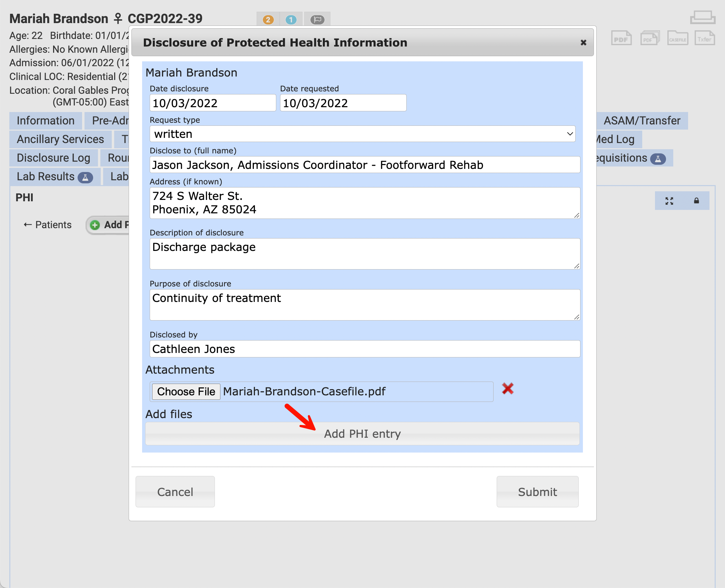
Task: Click the Disclosed by text field
Action: point(365,349)
